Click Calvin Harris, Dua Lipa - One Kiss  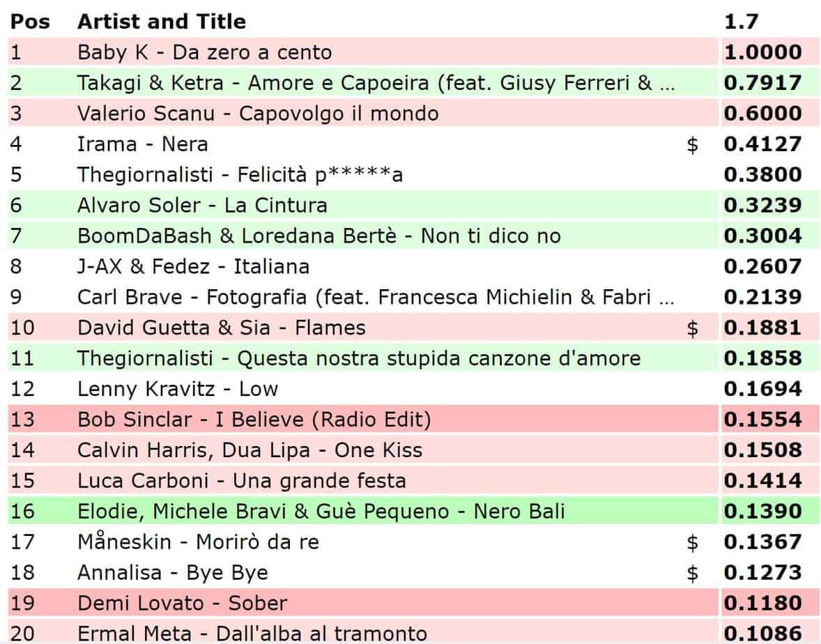pos(250,450)
